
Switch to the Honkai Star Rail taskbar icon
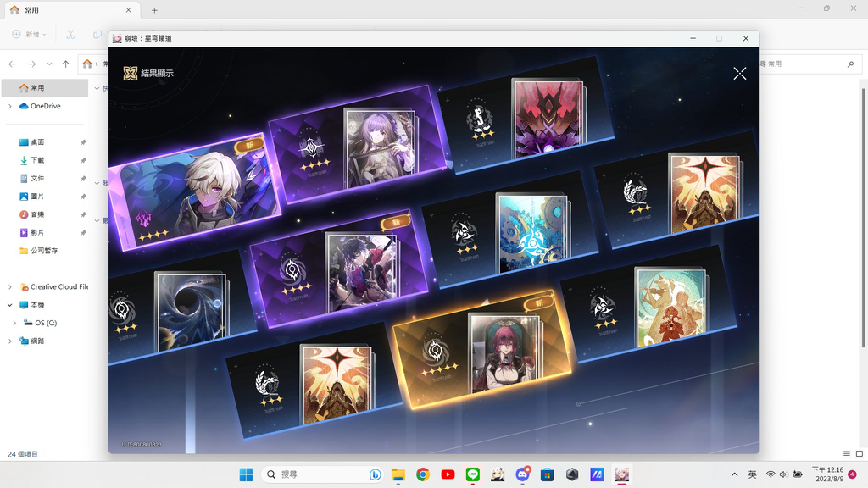point(622,474)
